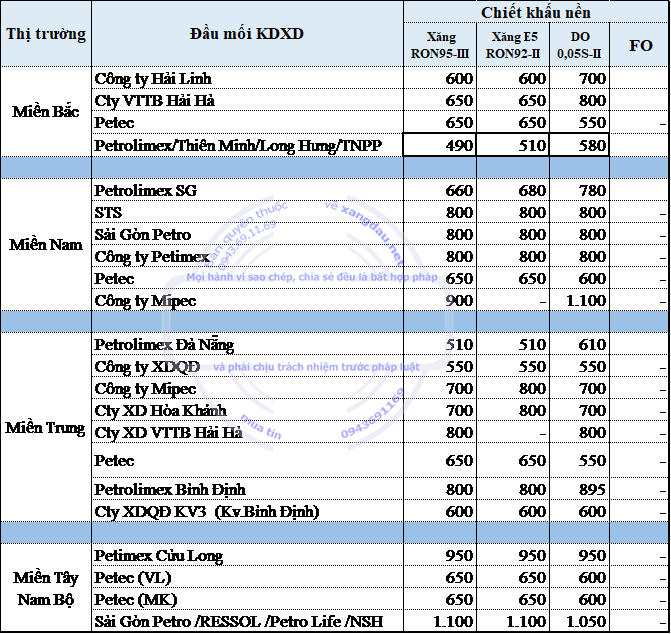The image size is (671, 634).
Task: Select the 950 RON95 value for Petimex Cửu Long
Action: tap(440, 555)
